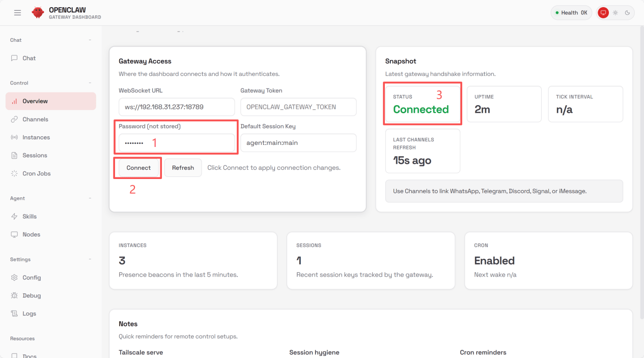Screen dimensions: 644x358
Task: Collapse the Agent sidebar section
Action: [x=90, y=198]
